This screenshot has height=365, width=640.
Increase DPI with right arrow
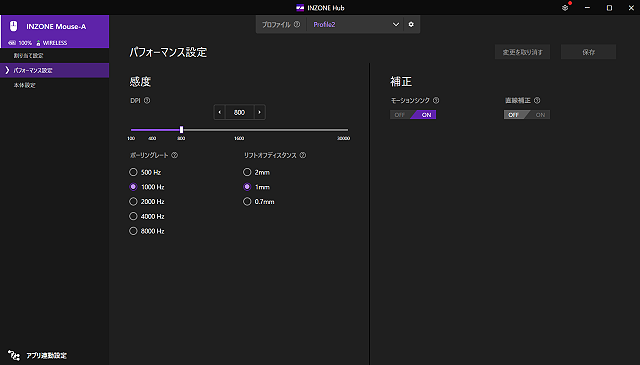260,112
